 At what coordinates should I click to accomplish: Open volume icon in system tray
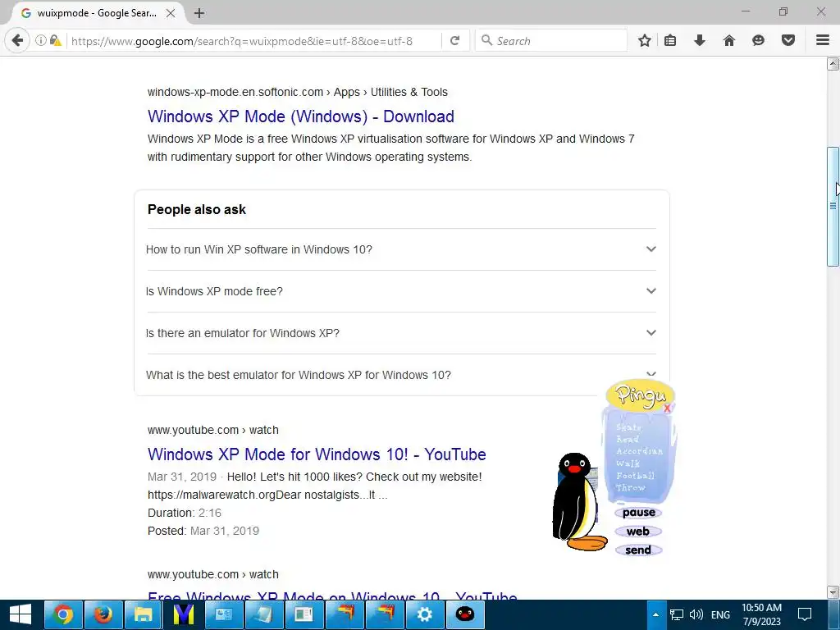(696, 614)
